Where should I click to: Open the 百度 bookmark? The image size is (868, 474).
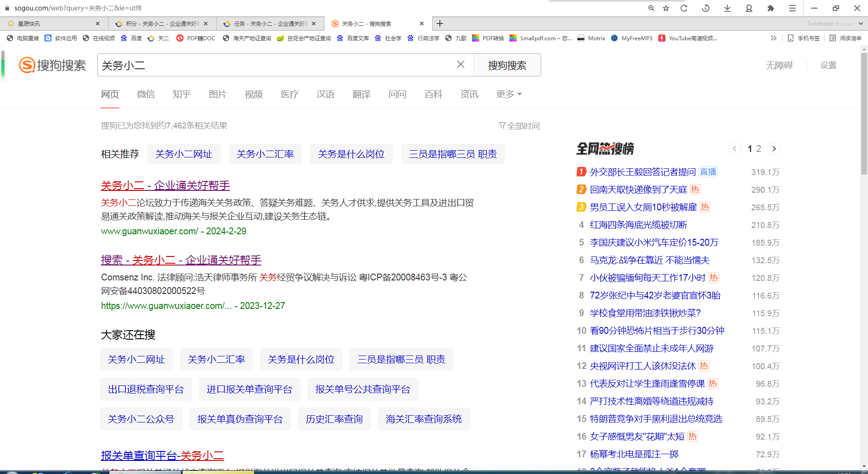(x=132, y=38)
